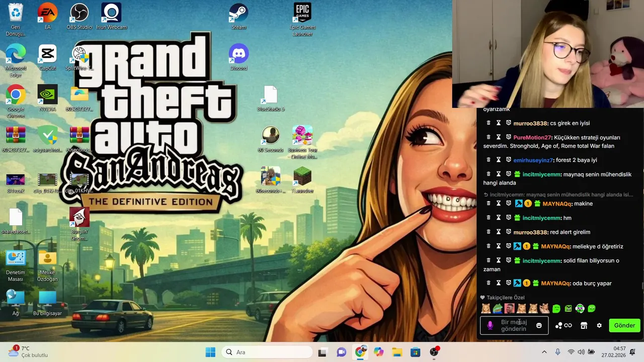Open the Iriun Webcam shortcut

click(x=111, y=16)
